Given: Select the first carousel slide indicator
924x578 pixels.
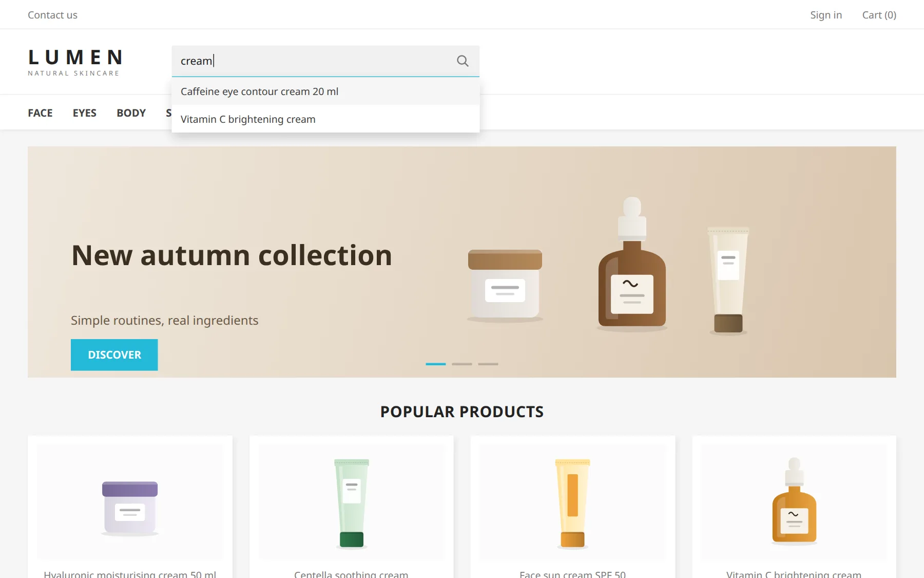Looking at the screenshot, I should point(436,364).
